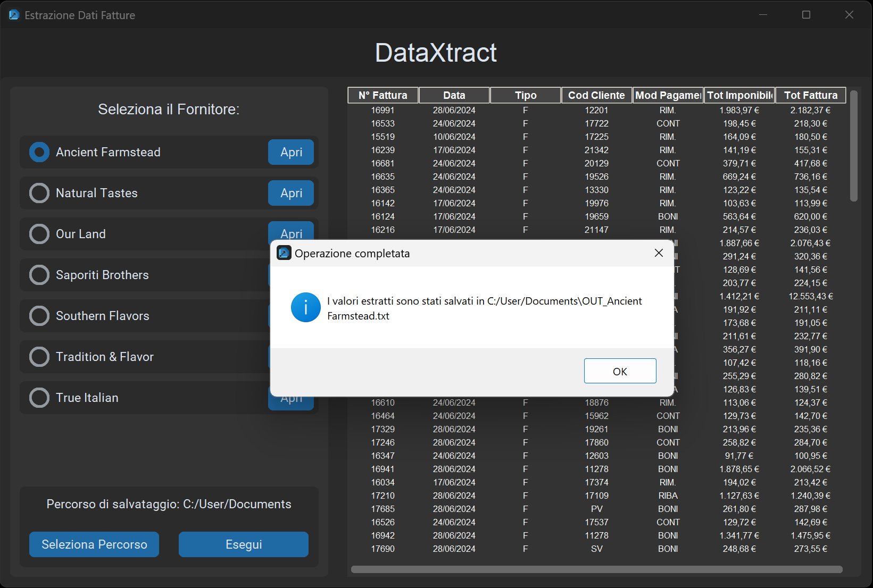
Task: Select invoice number 16124 cell
Action: (383, 216)
